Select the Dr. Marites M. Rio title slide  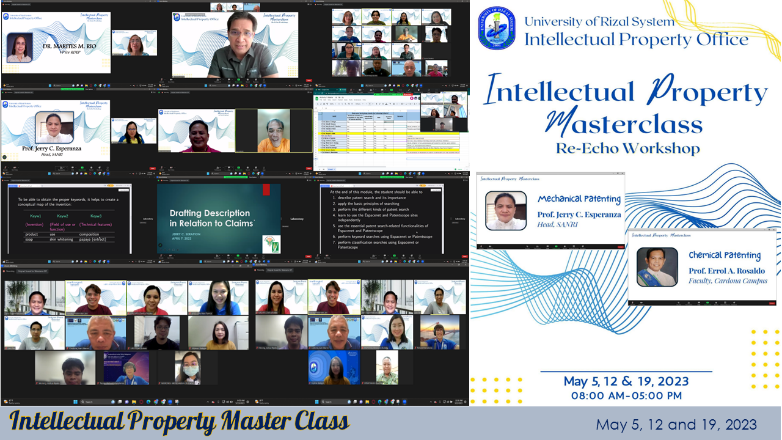tap(56, 43)
